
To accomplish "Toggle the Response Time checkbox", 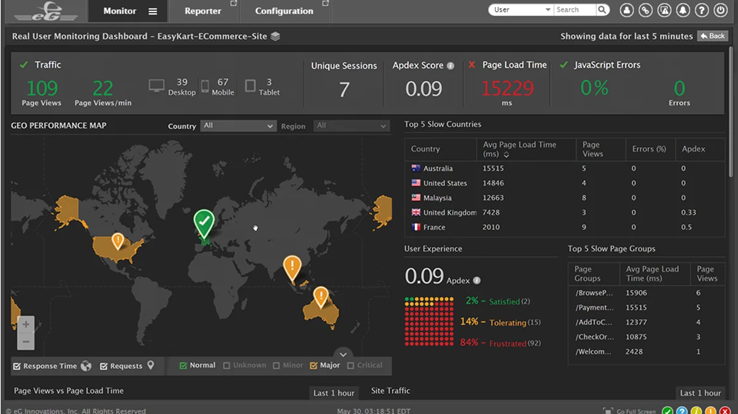I will [17, 366].
